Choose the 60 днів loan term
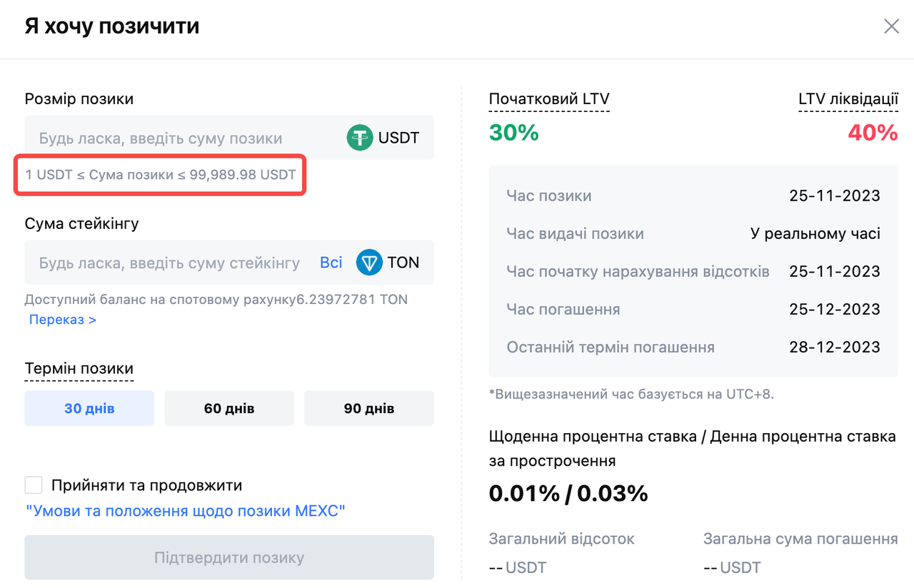 [x=229, y=409]
